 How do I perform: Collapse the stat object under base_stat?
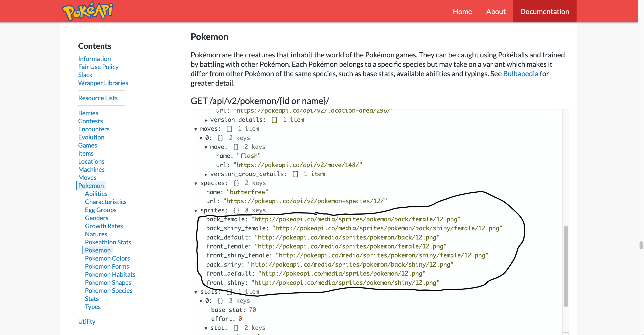(206, 328)
